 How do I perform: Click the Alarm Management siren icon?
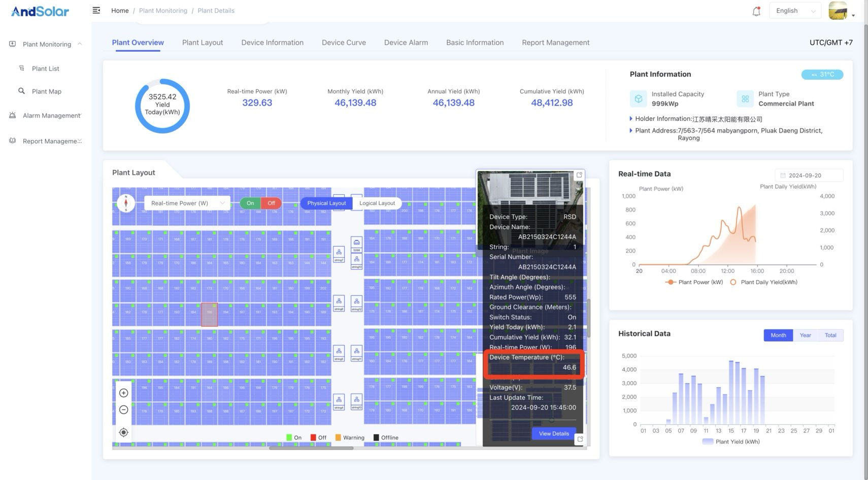[13, 115]
